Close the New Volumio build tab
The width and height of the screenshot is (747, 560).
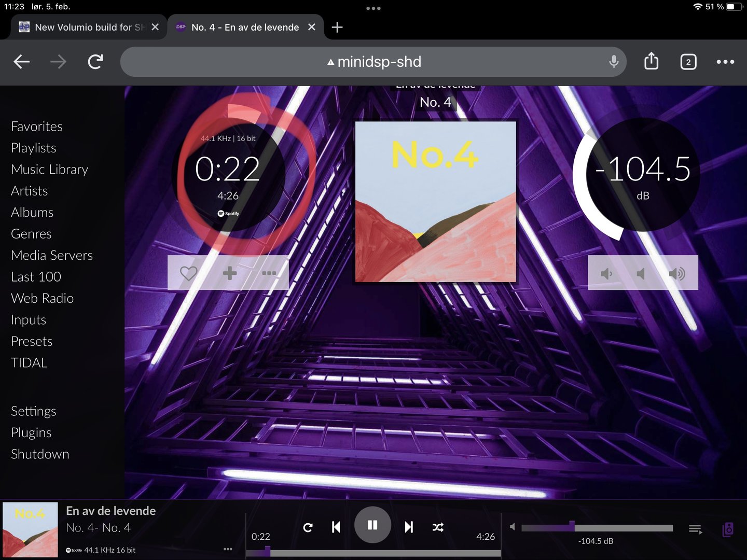(x=155, y=27)
